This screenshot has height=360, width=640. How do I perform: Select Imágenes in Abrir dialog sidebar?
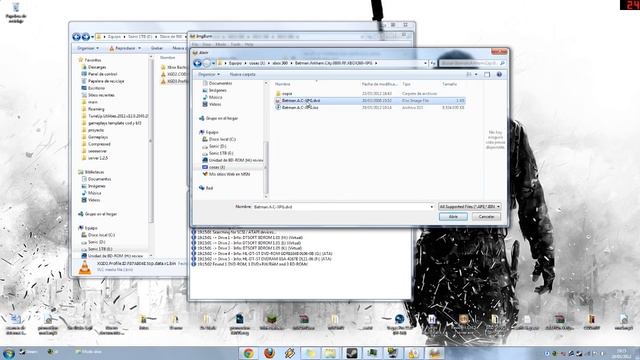click(x=218, y=90)
